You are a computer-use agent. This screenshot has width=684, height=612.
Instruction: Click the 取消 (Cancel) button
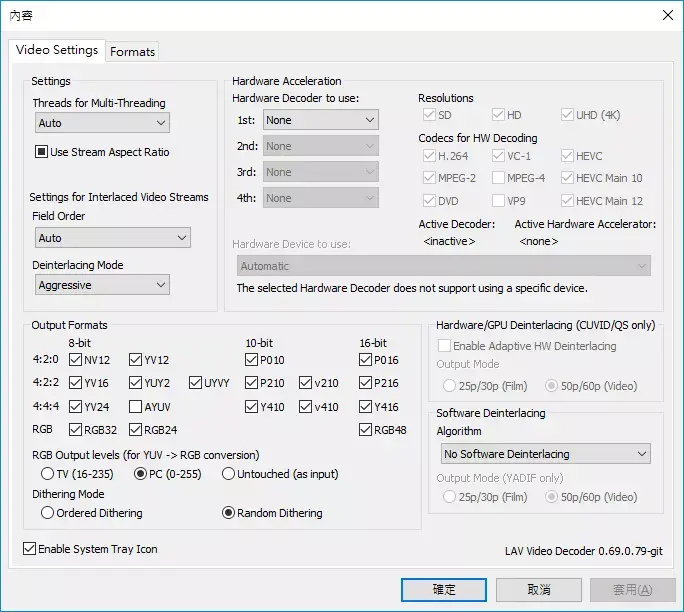pos(538,590)
